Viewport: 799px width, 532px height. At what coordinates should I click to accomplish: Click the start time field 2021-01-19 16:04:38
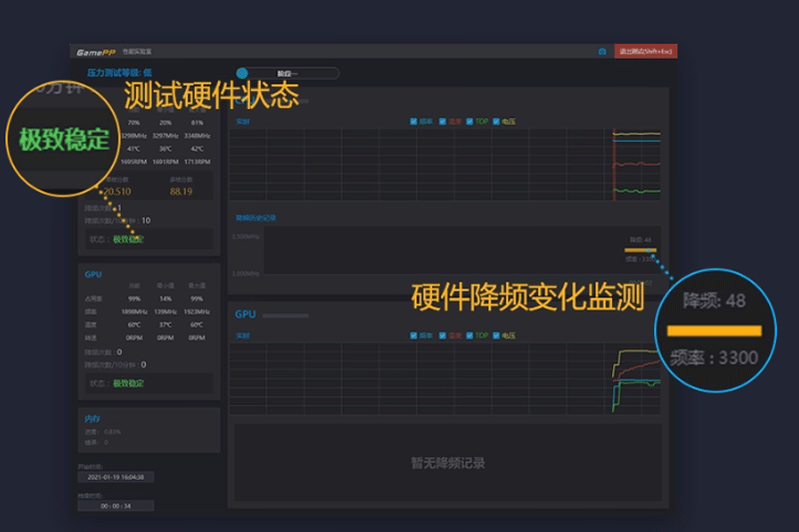116,477
